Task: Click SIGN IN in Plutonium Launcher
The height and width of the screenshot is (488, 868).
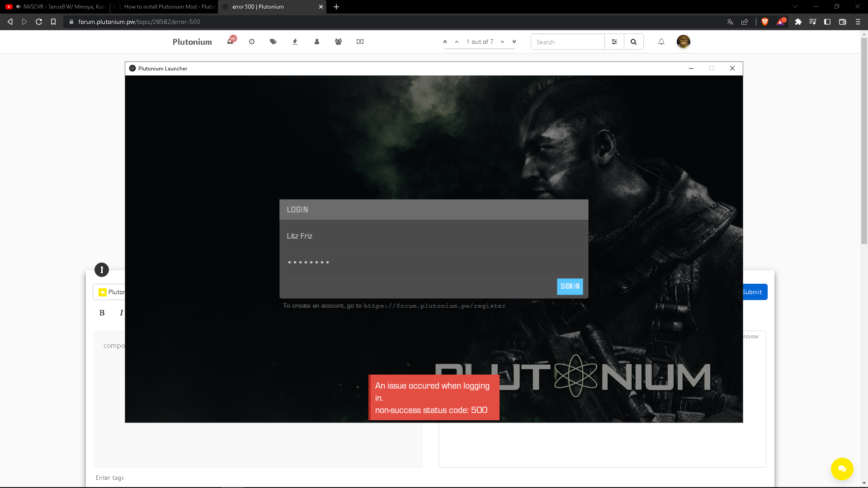Action: 570,286
